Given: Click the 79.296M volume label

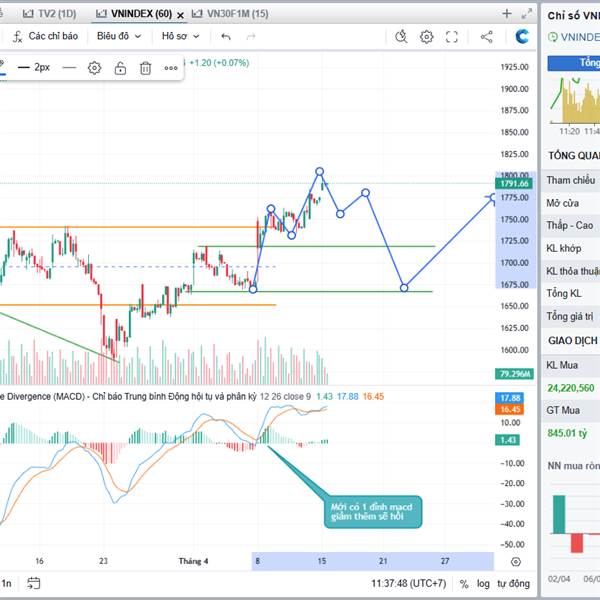Looking at the screenshot, I should pos(514,374).
